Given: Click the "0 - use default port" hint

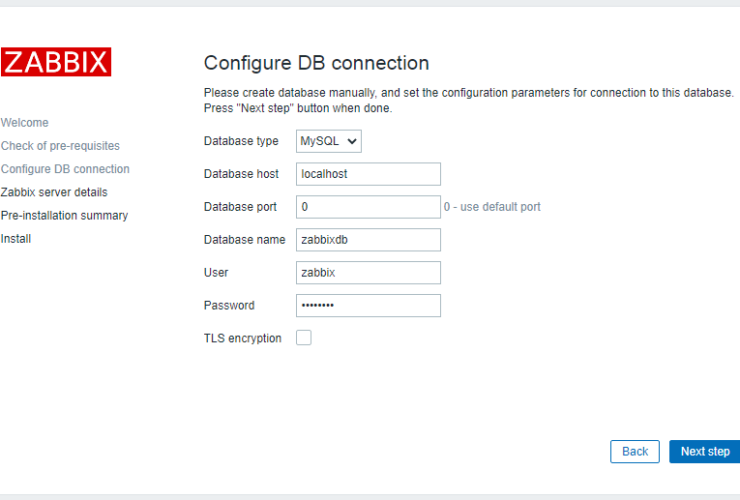Looking at the screenshot, I should click(492, 207).
